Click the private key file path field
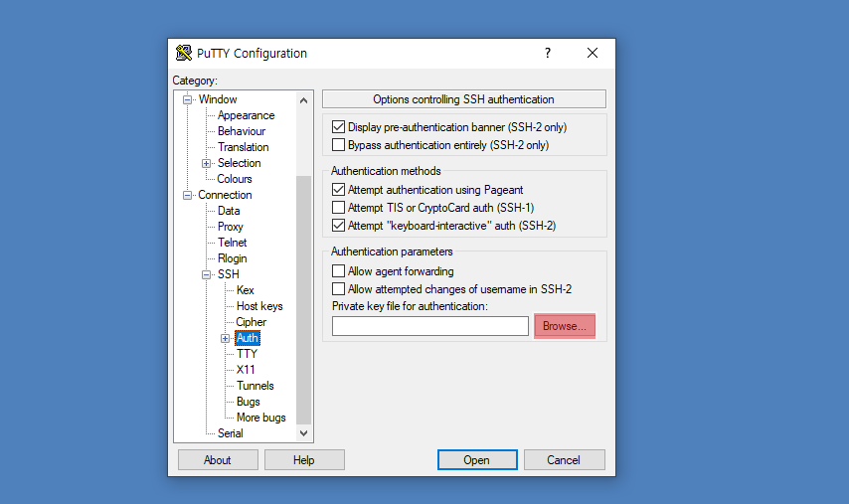The width and height of the screenshot is (849, 504). point(430,326)
